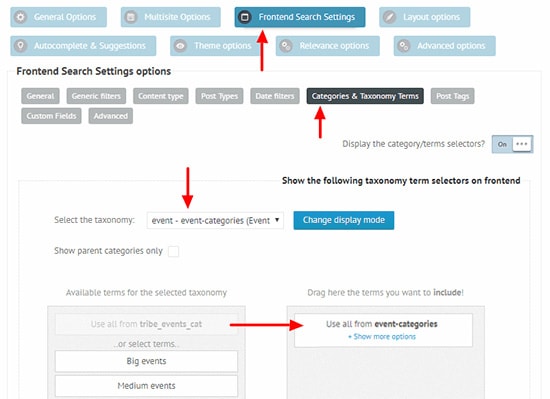This screenshot has width=550, height=399.
Task: Open the Custom Fields tab
Action: 51,116
